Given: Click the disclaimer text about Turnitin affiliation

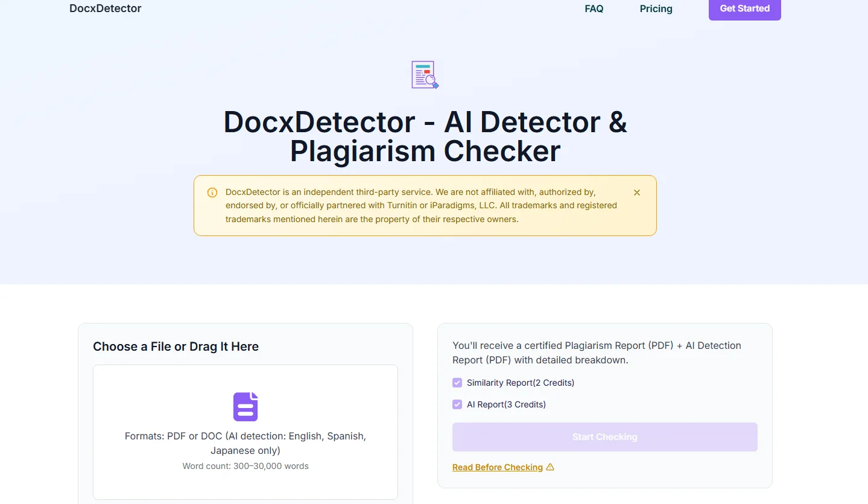Looking at the screenshot, I should [x=421, y=205].
